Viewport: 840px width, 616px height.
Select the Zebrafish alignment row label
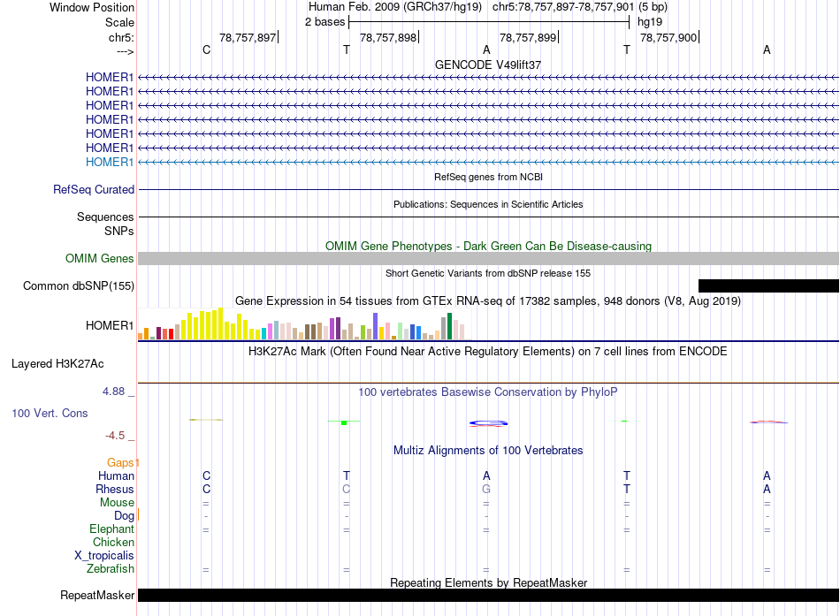click(111, 569)
